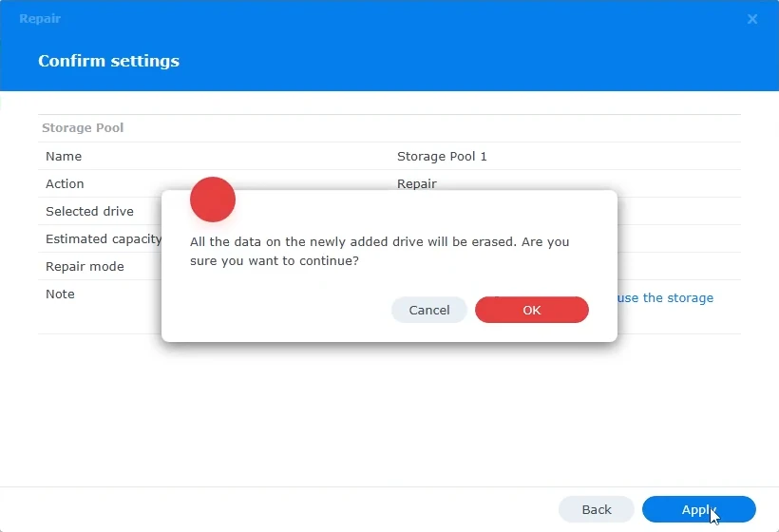The height and width of the screenshot is (532, 779).
Task: Click the 'Action' row label
Action: [x=65, y=183]
